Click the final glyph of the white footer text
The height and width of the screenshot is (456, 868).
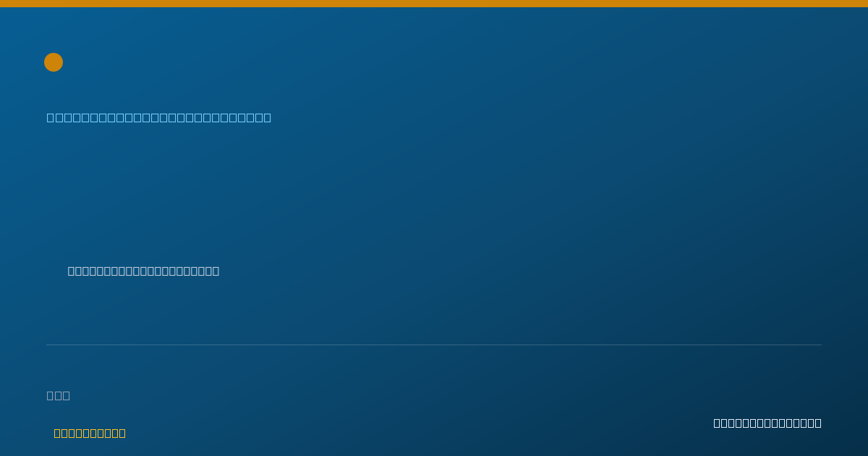[817, 423]
